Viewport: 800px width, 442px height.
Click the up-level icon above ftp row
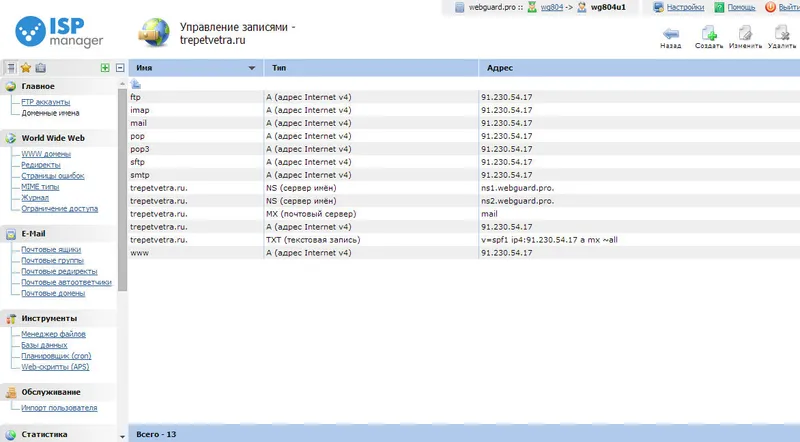[136, 84]
